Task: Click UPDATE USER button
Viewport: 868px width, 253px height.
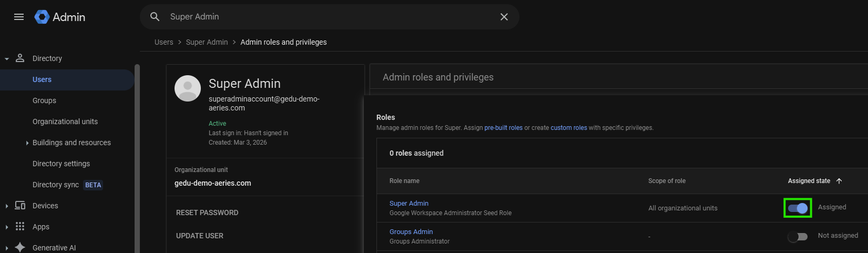Action: point(200,236)
